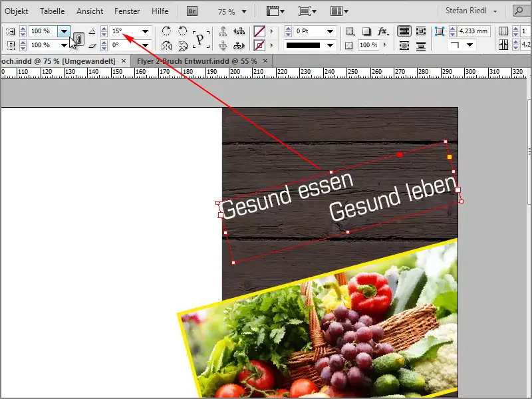This screenshot has height=399, width=532.
Task: Close the Flyer 2-Bruch Entwurf.indd tab
Action: (x=265, y=61)
